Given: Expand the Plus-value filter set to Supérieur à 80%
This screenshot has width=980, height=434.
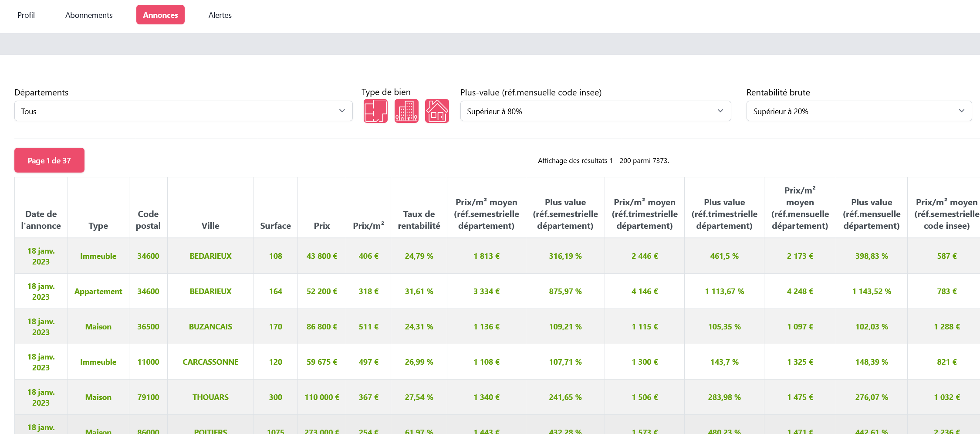Looking at the screenshot, I should tap(595, 111).
